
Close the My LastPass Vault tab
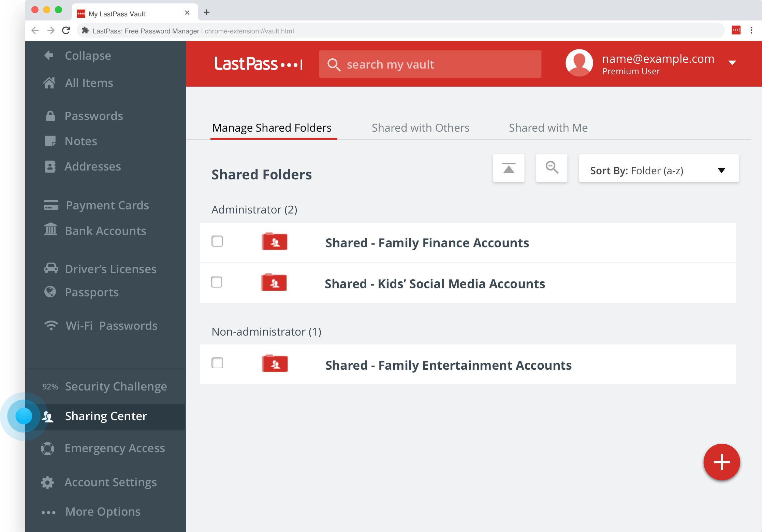[x=187, y=13]
